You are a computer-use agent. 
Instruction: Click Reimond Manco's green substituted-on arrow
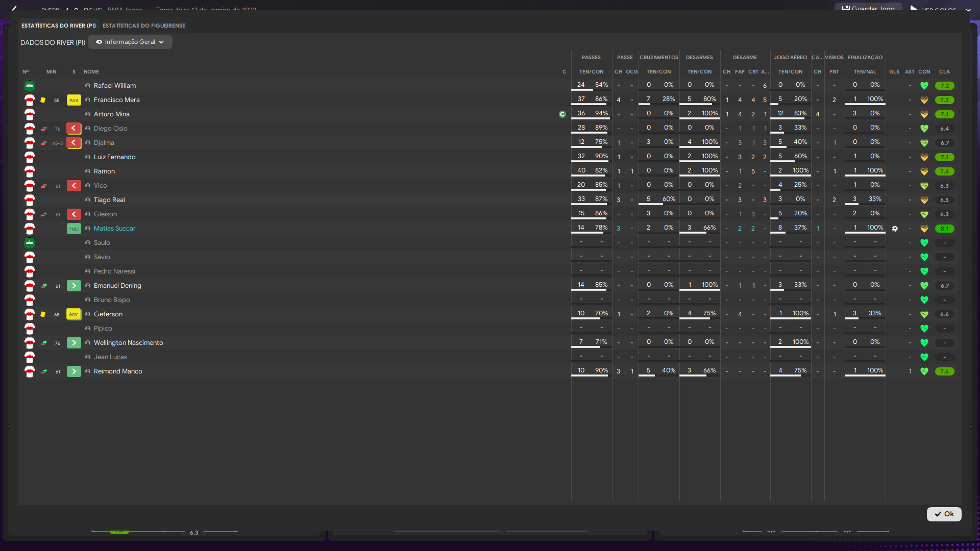pos(74,371)
